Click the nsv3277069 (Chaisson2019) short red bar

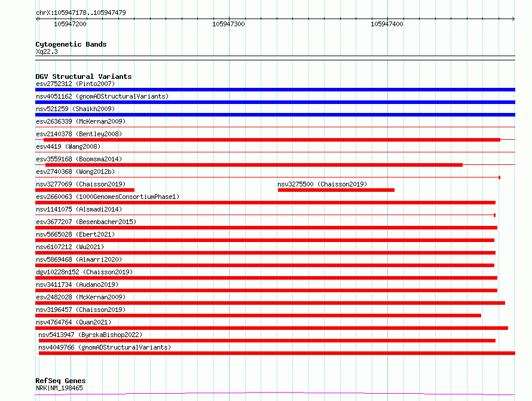point(85,190)
